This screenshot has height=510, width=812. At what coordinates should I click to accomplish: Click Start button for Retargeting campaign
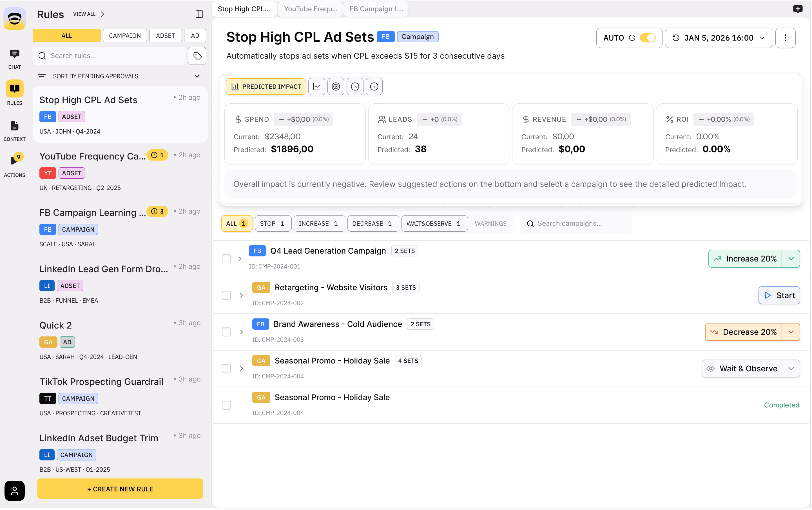tap(779, 296)
